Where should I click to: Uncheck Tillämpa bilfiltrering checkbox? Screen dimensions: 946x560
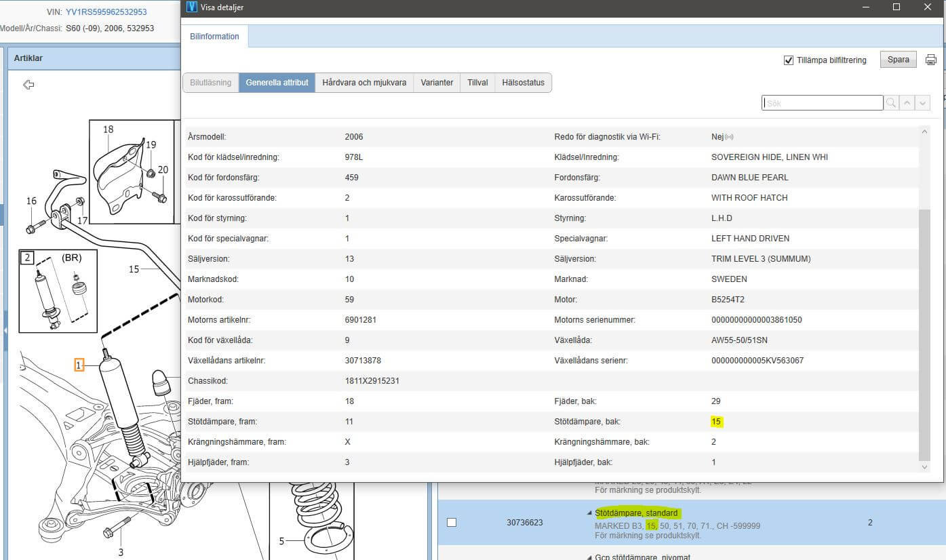[788, 60]
